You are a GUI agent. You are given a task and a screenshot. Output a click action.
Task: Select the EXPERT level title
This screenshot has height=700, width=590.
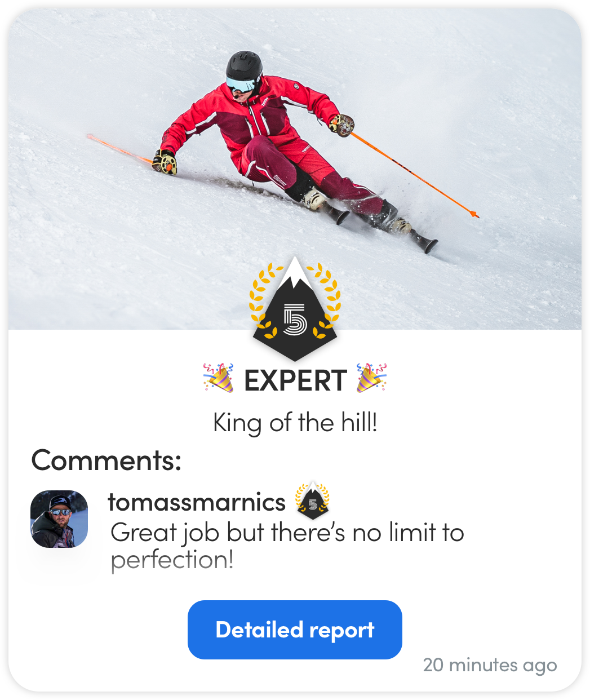click(295, 380)
